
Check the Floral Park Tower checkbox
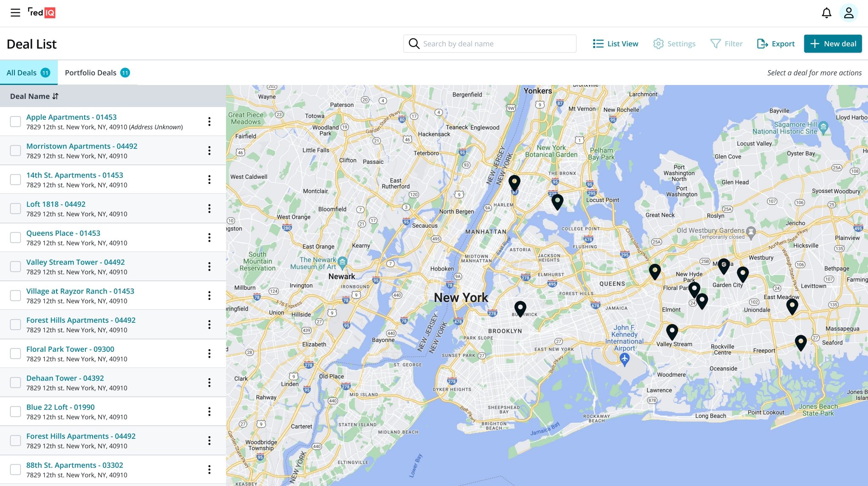tap(16, 353)
